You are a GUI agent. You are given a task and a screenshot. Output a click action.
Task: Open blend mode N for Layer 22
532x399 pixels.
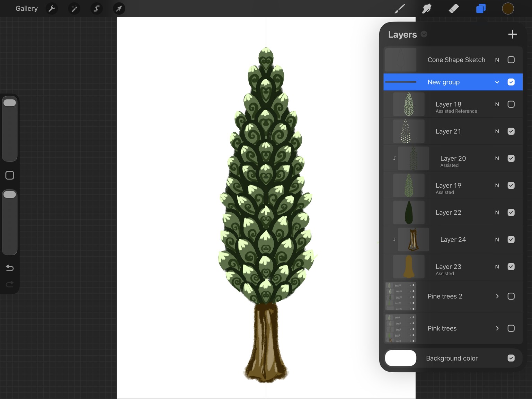tap(497, 212)
